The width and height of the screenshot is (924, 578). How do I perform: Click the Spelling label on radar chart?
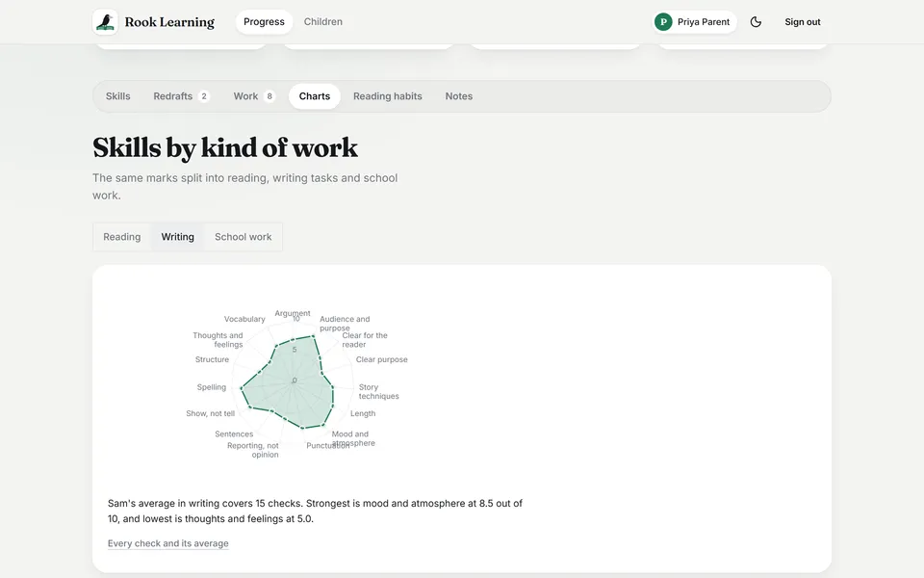coord(212,387)
